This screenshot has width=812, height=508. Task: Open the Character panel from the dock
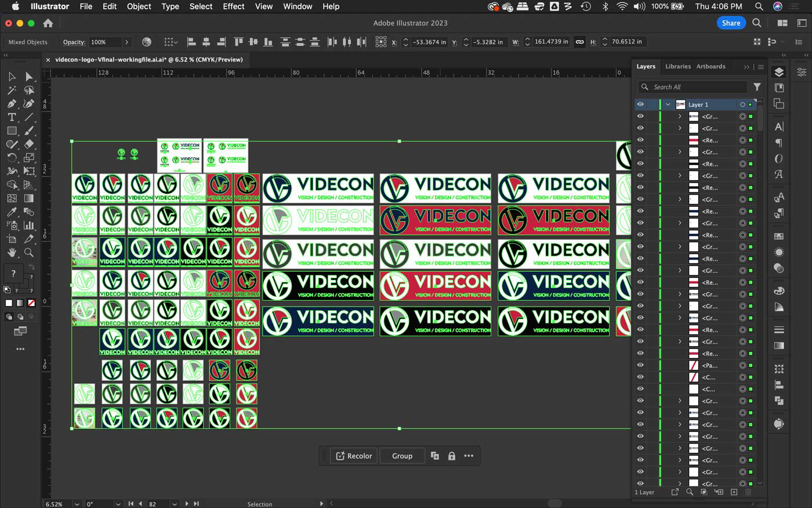click(779, 127)
